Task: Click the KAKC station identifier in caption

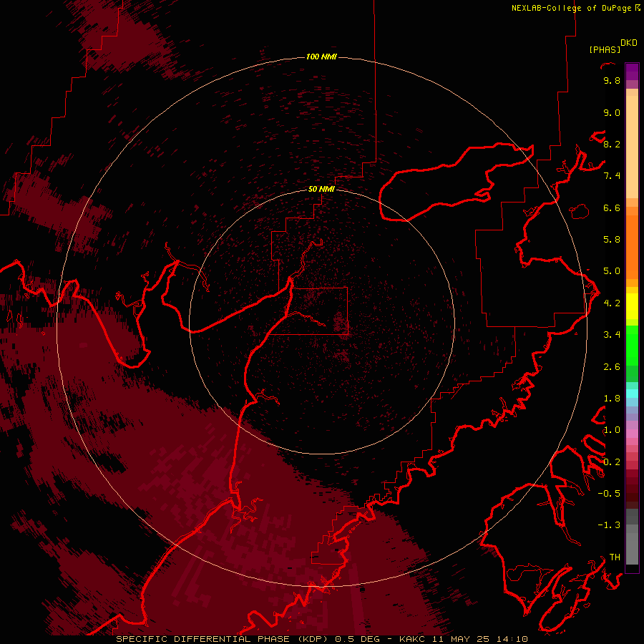Action: pos(412,639)
